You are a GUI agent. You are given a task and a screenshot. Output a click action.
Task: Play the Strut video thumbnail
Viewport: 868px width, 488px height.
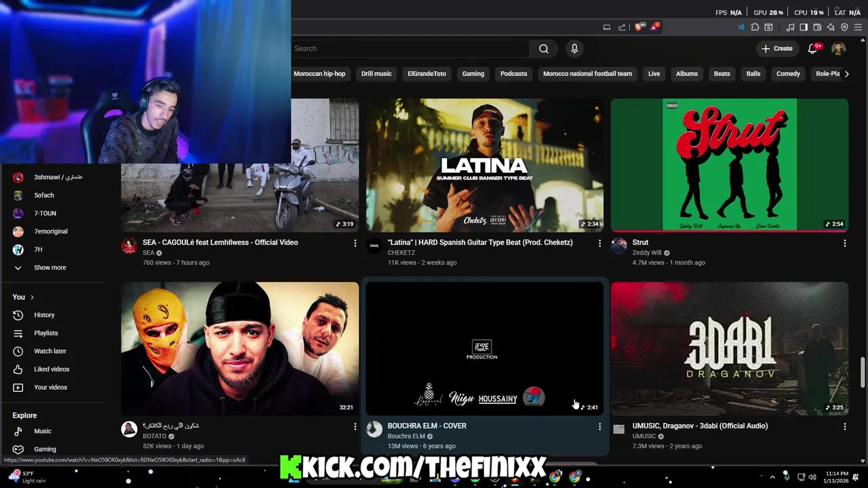tap(729, 165)
